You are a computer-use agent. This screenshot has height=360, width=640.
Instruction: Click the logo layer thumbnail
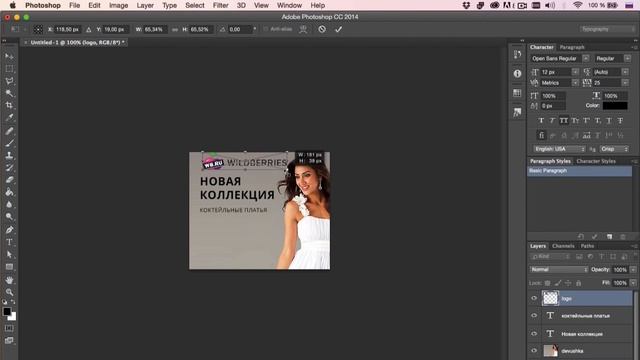point(550,298)
